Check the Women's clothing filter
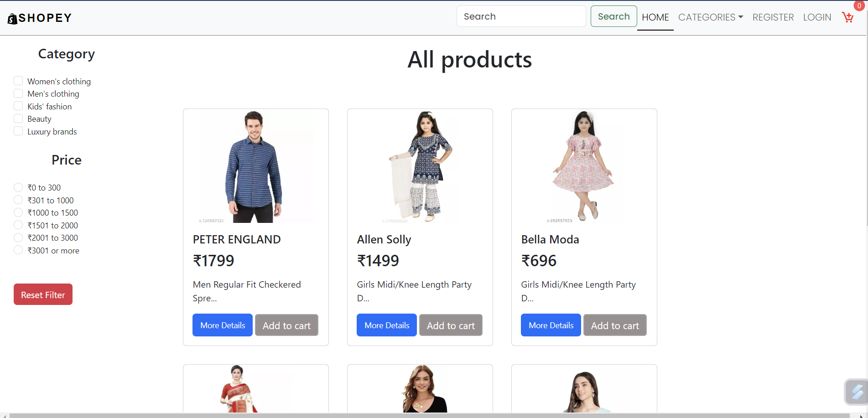 pos(18,81)
